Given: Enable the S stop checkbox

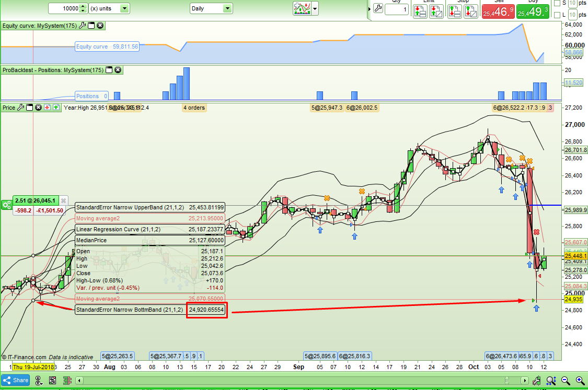Looking at the screenshot, I should pyautogui.click(x=557, y=3).
